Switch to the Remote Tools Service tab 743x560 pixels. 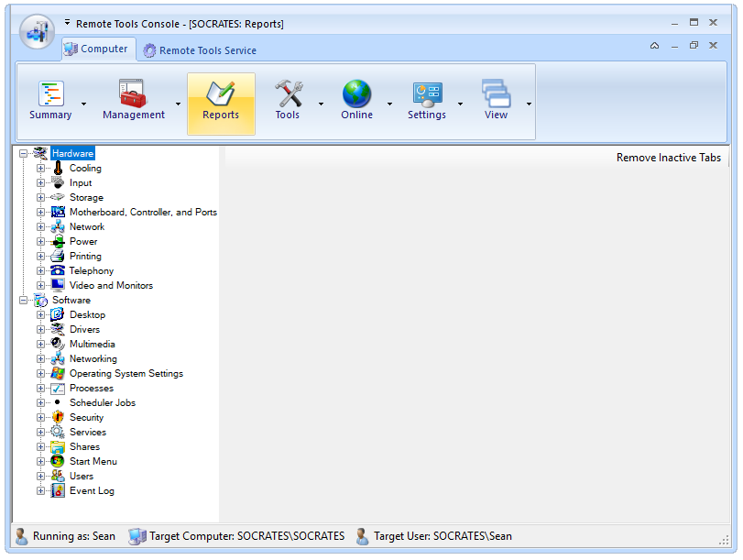coord(201,50)
